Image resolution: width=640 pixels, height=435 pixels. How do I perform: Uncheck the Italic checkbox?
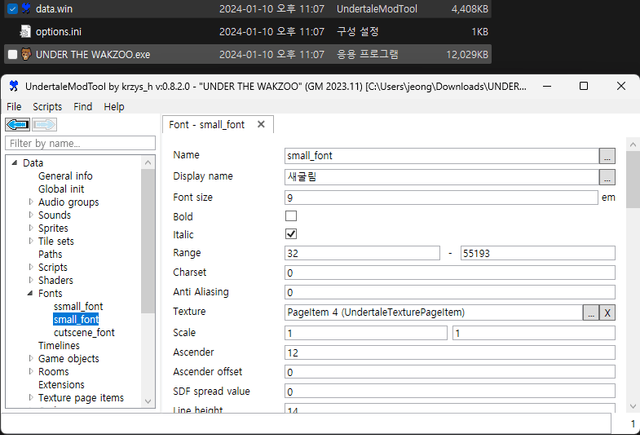(x=291, y=234)
